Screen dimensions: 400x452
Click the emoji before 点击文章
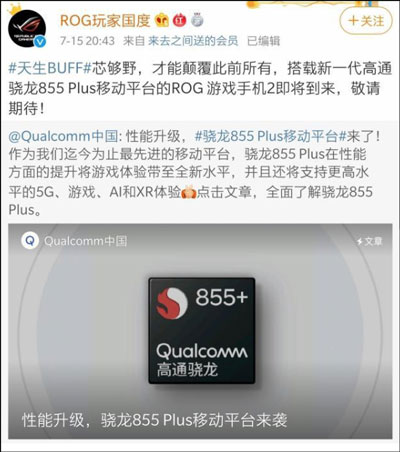point(189,192)
